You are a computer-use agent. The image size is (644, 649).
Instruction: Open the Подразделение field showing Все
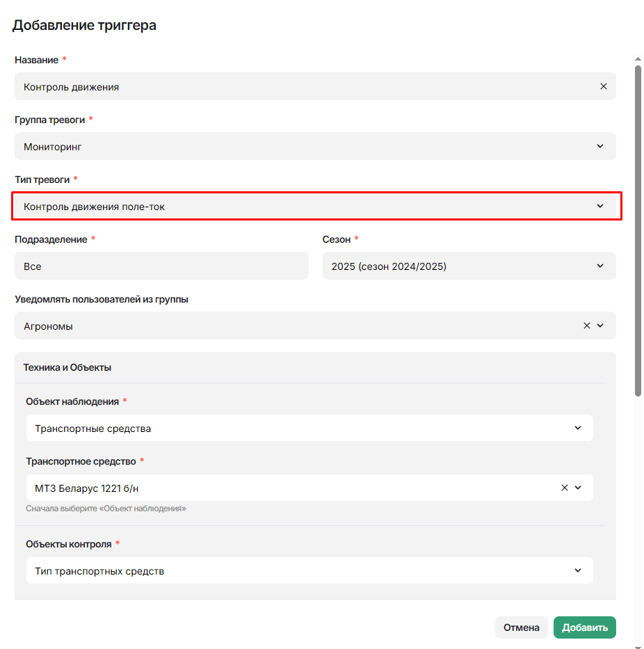point(161,266)
